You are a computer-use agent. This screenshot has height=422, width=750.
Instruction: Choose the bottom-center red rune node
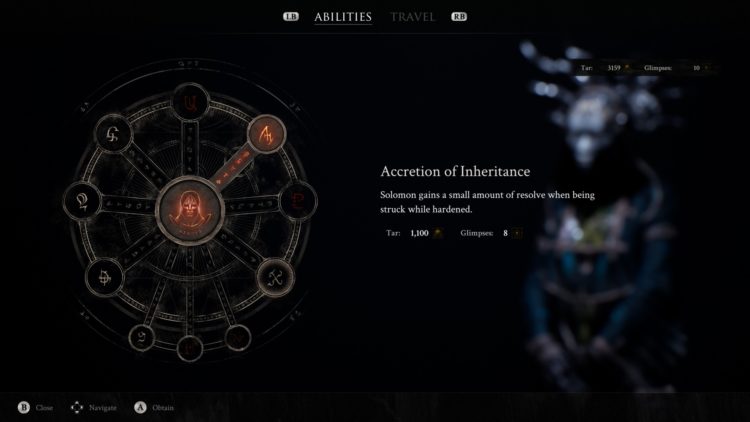[x=190, y=348]
